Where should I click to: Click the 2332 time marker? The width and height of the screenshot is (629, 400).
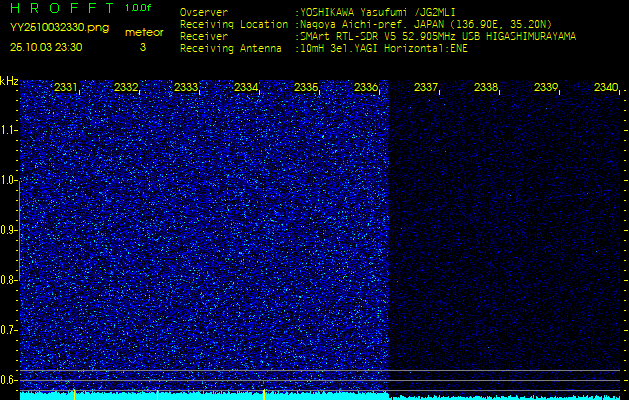coord(126,87)
